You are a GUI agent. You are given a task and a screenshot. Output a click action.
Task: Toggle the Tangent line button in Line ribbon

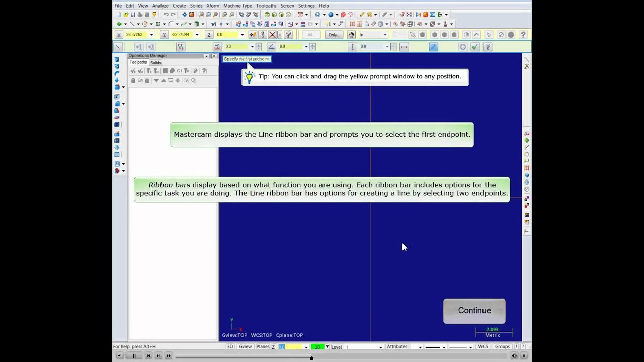point(433,47)
